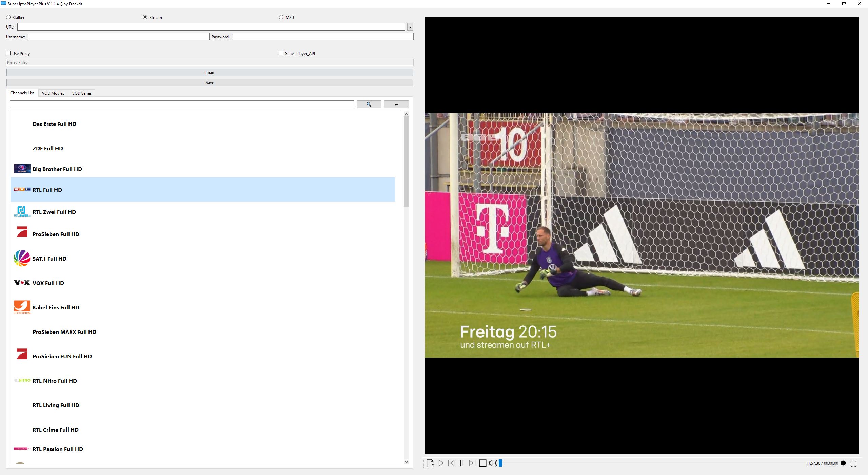Open a media file with the player's file icon
The image size is (868, 475).
click(430, 463)
